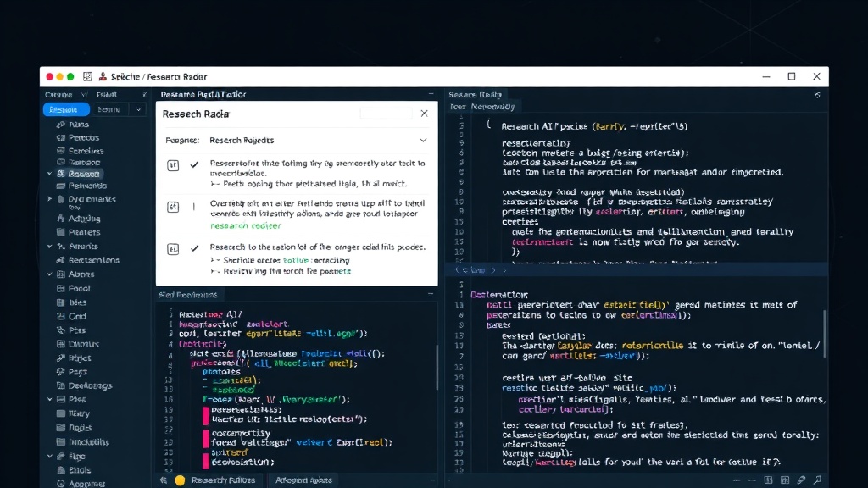This screenshot has width=868, height=488.
Task: Collapse the code panel with its dash icon
Action: point(431,294)
